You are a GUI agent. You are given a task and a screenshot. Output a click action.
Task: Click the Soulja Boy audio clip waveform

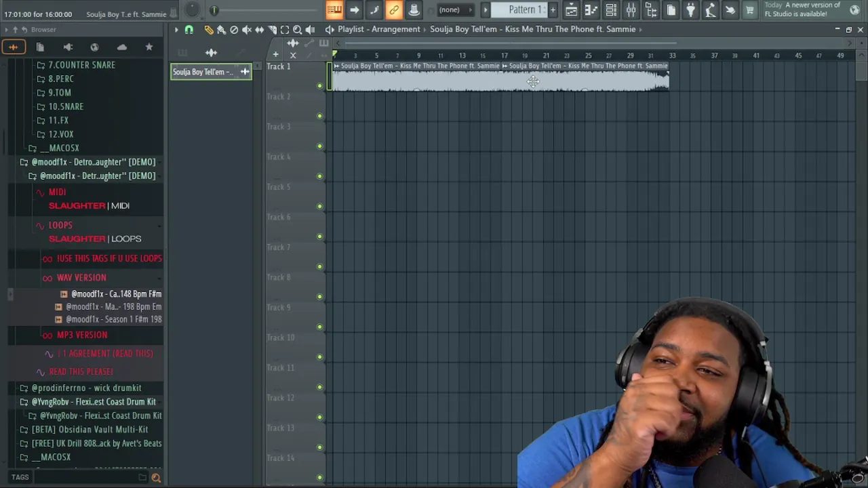tap(500, 81)
